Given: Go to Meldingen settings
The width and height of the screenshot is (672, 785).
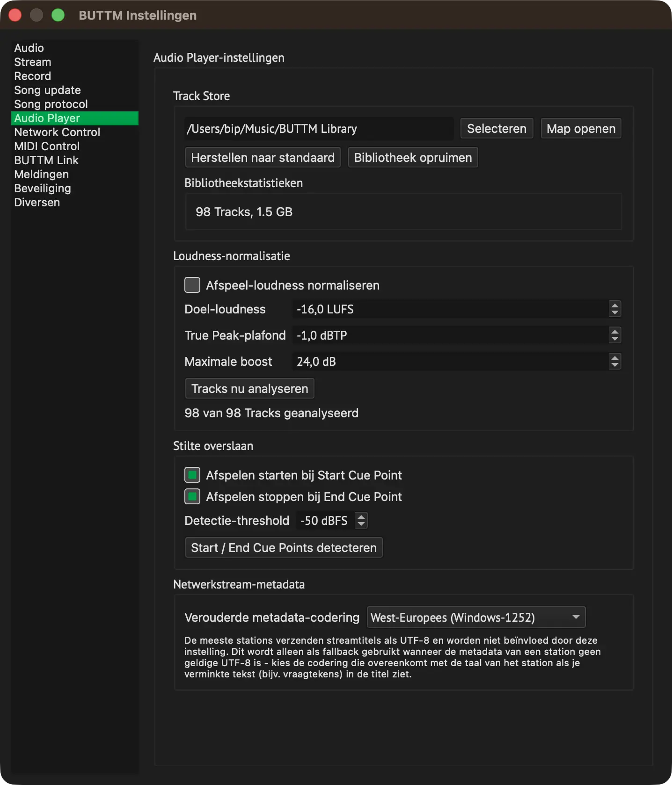Looking at the screenshot, I should (x=75, y=174).
